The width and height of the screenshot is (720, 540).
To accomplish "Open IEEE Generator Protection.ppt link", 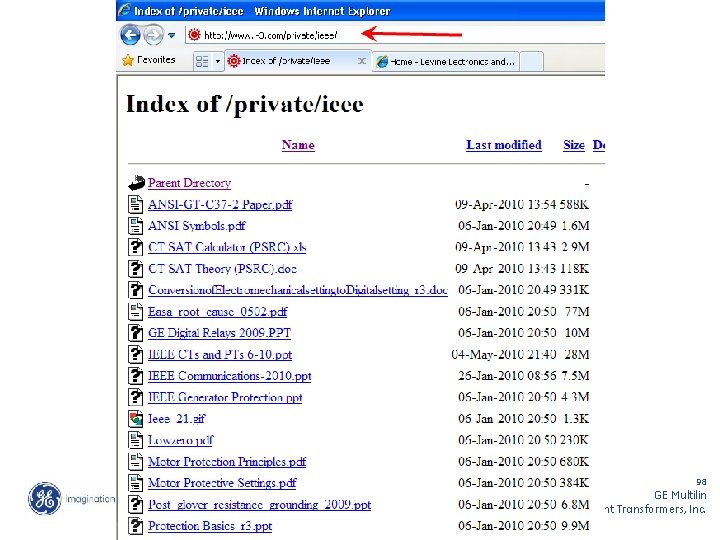I will tap(225, 397).
